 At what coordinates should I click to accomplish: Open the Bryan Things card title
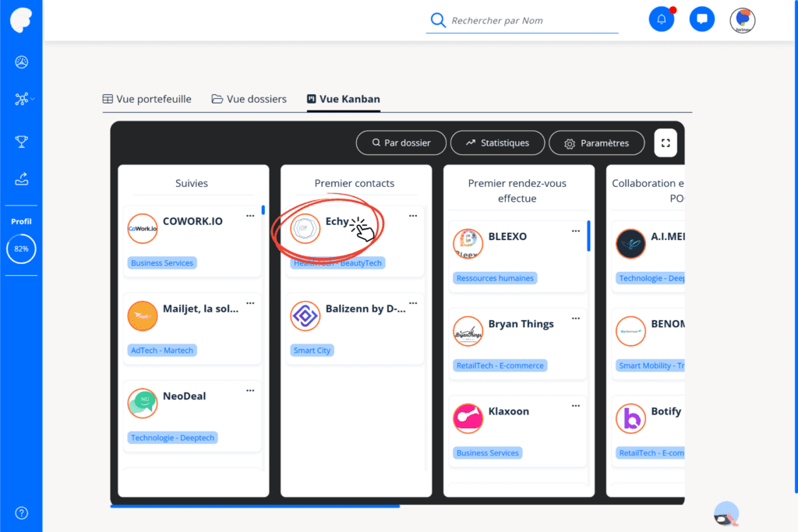coord(521,324)
